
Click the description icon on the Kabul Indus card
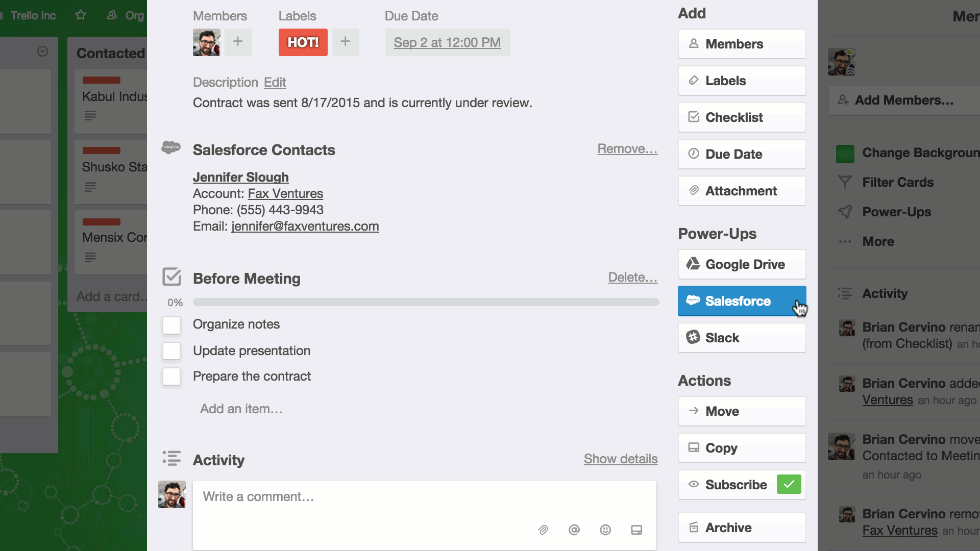coord(90,116)
